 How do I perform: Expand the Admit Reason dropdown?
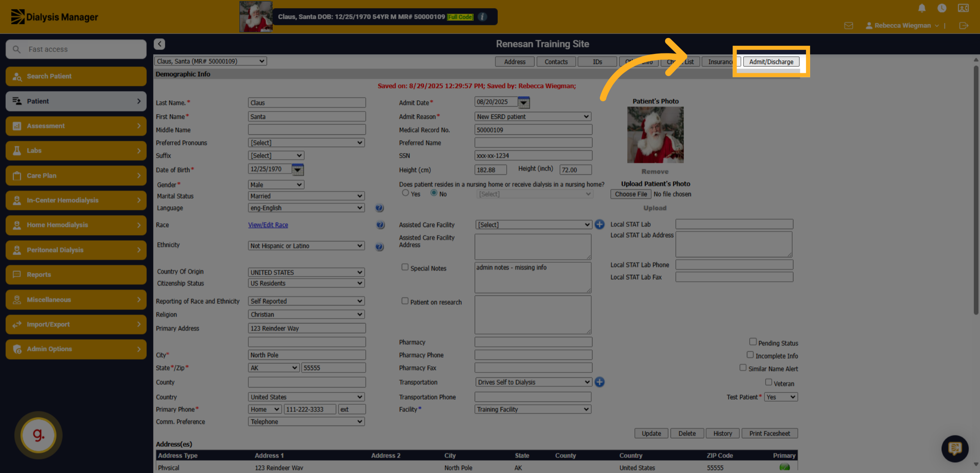pos(533,117)
